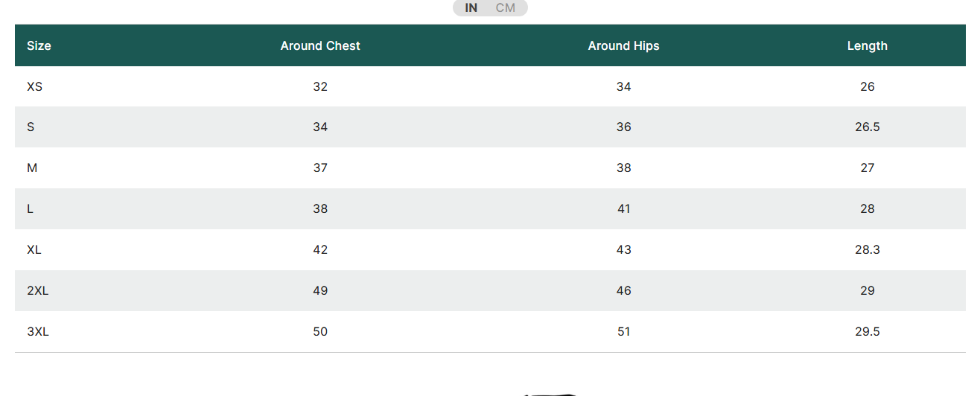Image resolution: width=980 pixels, height=396 pixels.
Task: Click the partial image below the table
Action: point(550,394)
